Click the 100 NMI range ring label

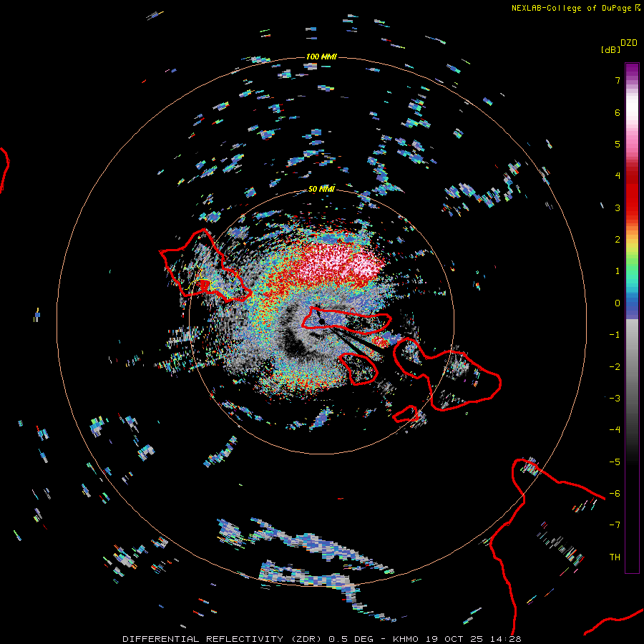click(321, 57)
